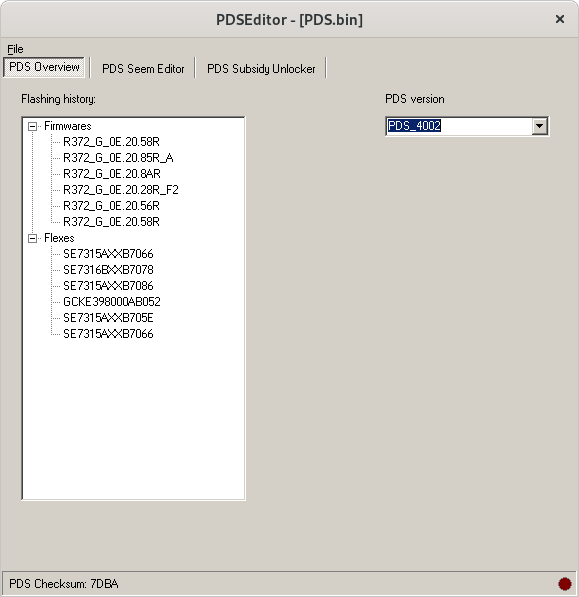
Task: Select the Flexes root label
Action: point(59,238)
